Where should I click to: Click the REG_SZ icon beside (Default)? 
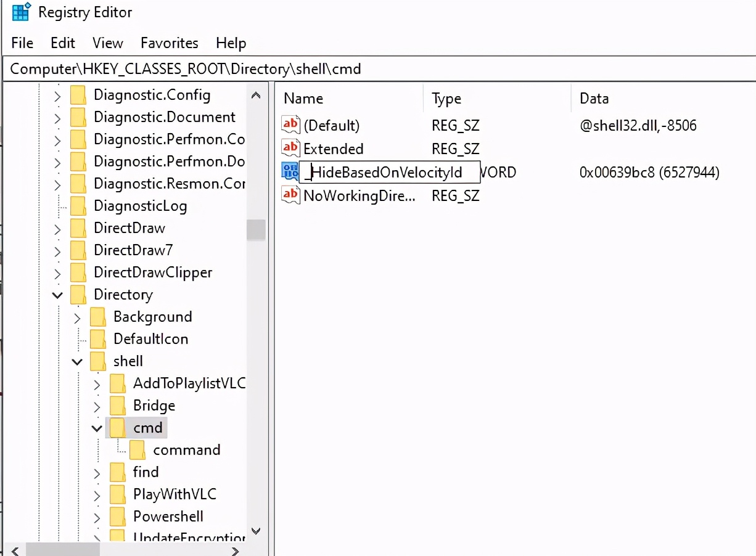coord(290,125)
